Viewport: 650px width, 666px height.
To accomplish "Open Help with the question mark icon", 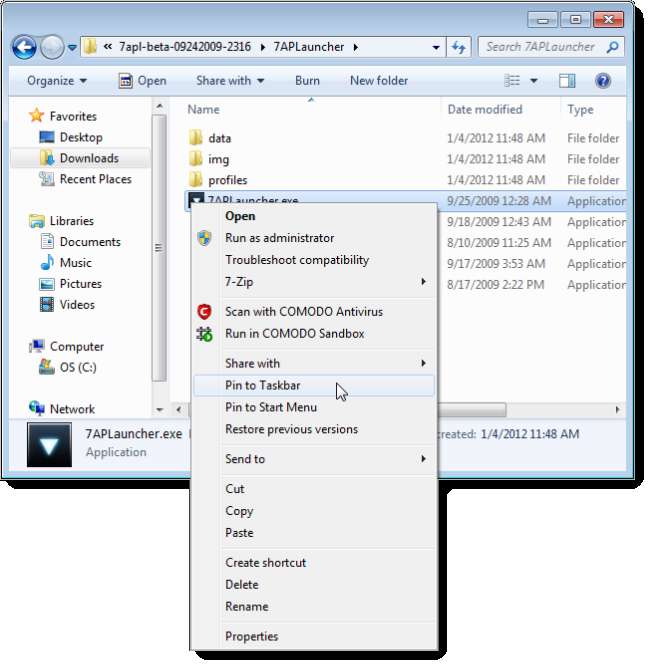I will click(603, 81).
